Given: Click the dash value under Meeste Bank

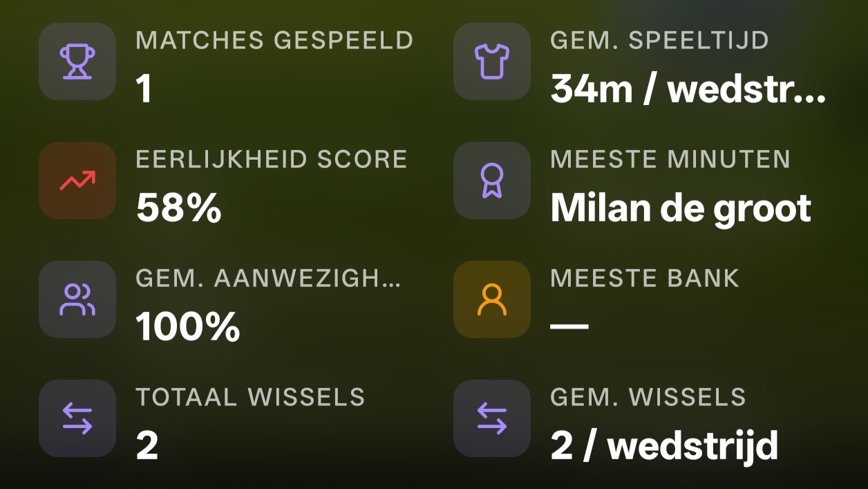Looking at the screenshot, I should coord(569,326).
